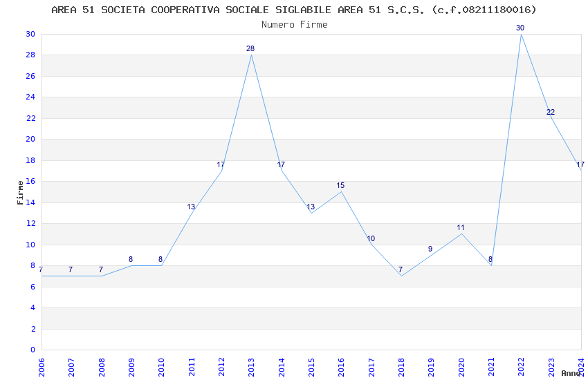The height and width of the screenshot is (380, 588).
Task: Click the 'Firme' y-axis label
Action: [x=20, y=193]
